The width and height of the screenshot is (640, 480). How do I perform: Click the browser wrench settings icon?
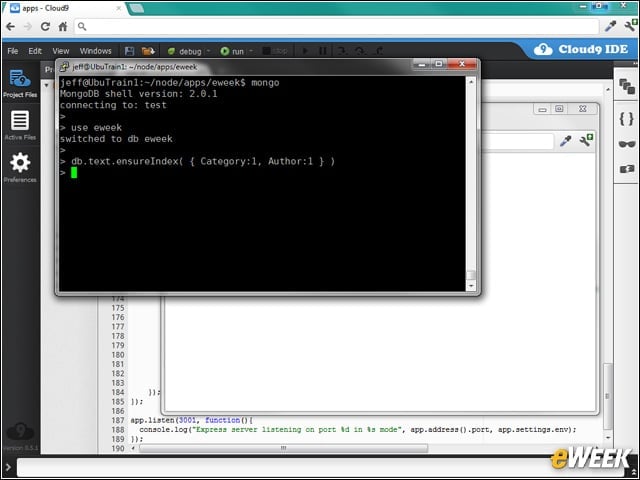tap(632, 25)
